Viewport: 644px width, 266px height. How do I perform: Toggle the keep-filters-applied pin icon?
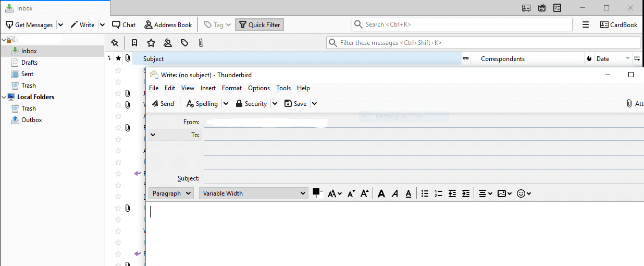(x=115, y=43)
